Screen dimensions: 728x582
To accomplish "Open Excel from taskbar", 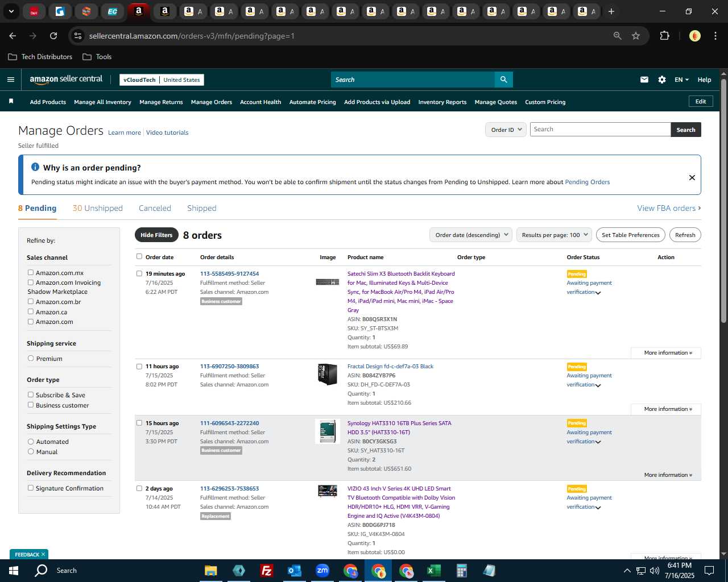I will coord(433,571).
